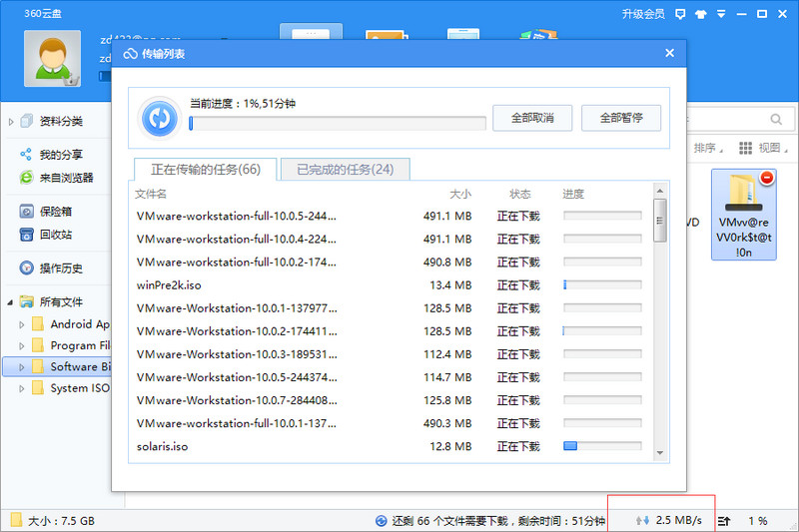Select the winPre2k.iso row
The image size is (799, 532).
(x=391, y=285)
